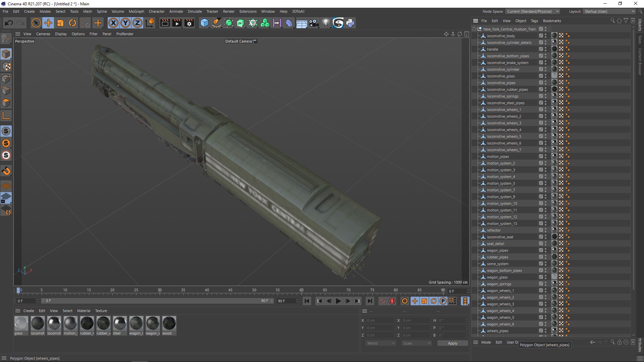Image resolution: width=644 pixels, height=362 pixels.
Task: Switch to Texture mode
Action: 6,66
